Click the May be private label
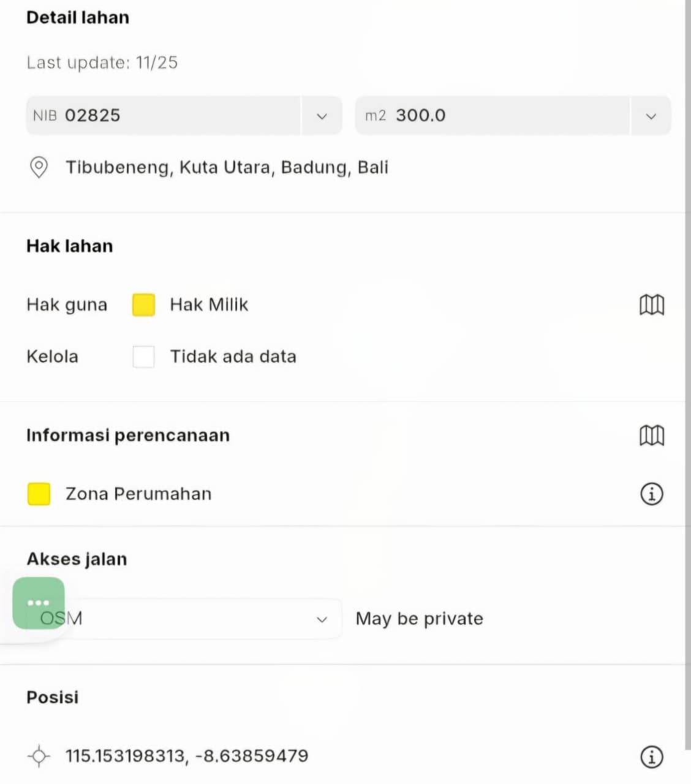 [x=420, y=619]
